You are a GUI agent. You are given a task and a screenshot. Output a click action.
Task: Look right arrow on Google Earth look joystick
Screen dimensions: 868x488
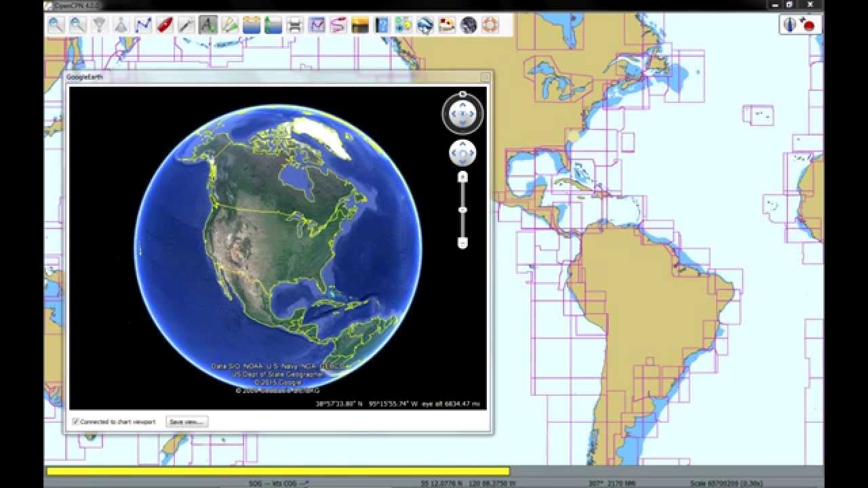[x=471, y=114]
